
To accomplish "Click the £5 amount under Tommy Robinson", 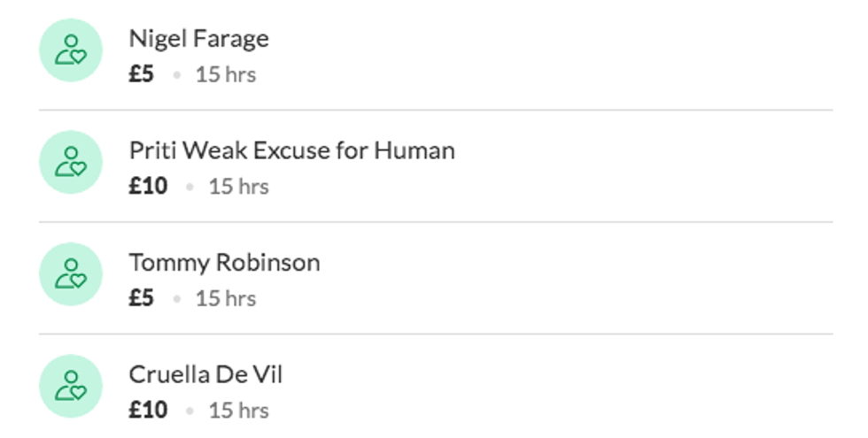I will (x=141, y=298).
